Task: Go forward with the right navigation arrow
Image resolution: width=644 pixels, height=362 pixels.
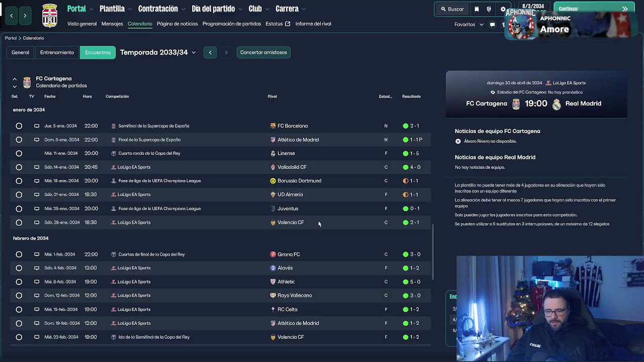Action: (x=25, y=16)
